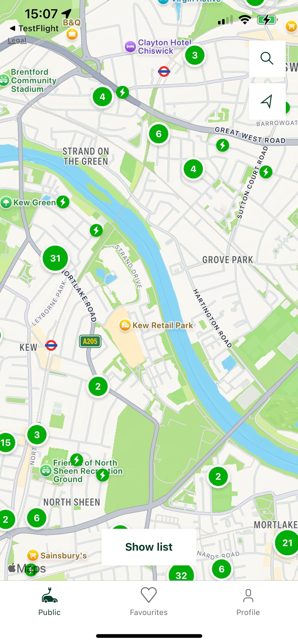Open the cluster marker showing 31 chargers
Screen dimensions: 298x644
(x=55, y=258)
